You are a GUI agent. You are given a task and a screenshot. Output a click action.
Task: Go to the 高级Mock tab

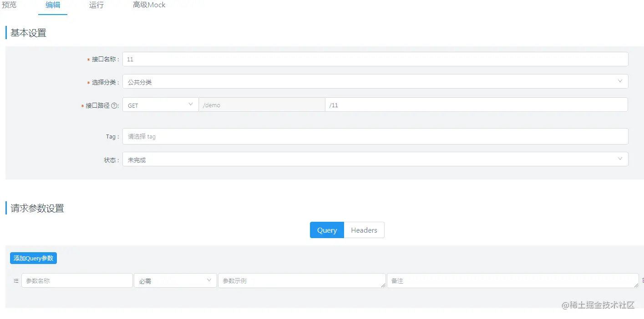[x=149, y=5]
